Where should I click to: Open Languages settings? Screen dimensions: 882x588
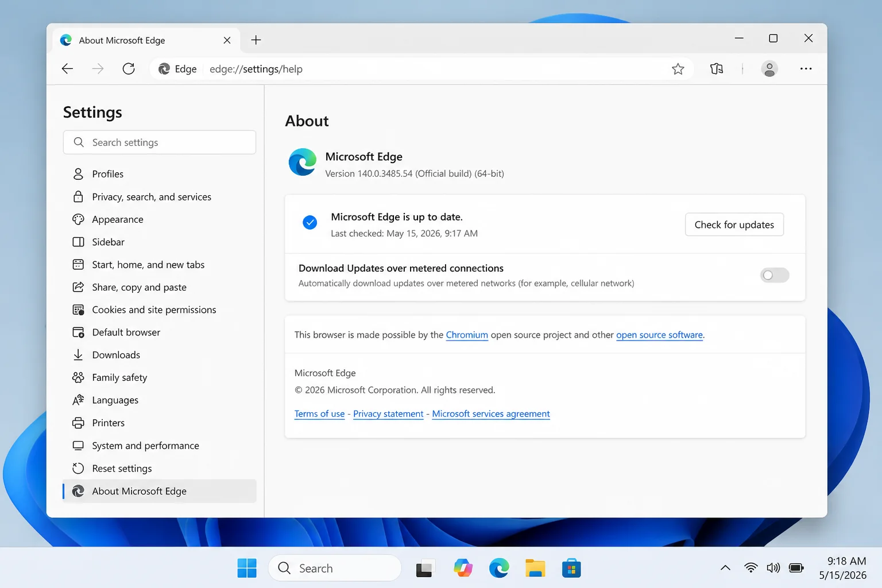pos(160,400)
